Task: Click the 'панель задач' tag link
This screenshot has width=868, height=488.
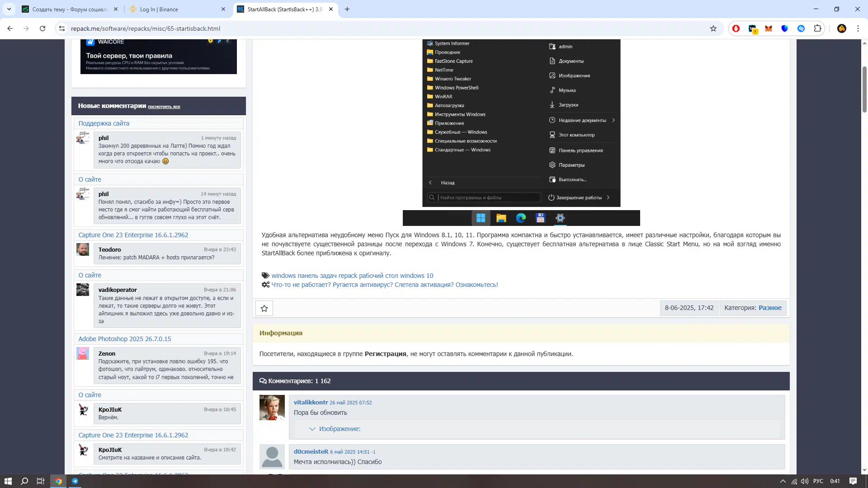Action: [x=317, y=276]
